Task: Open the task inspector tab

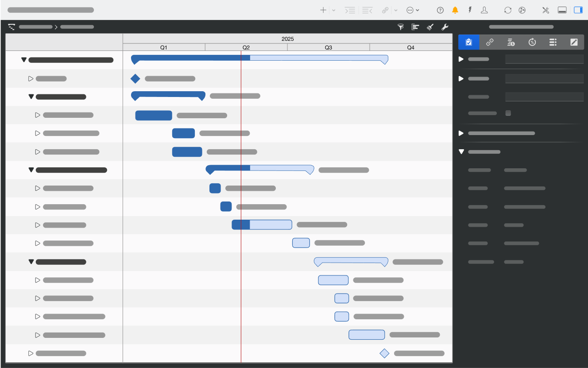Action: tap(469, 42)
